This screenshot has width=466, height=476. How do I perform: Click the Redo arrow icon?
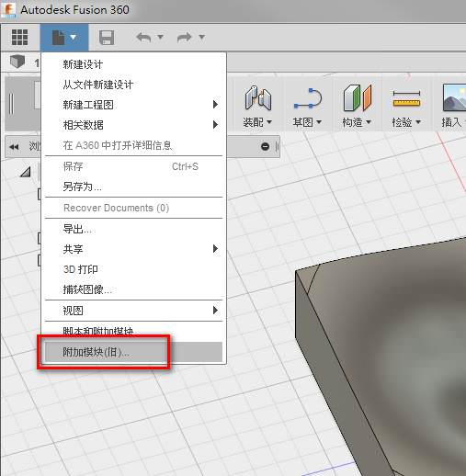pyautogui.click(x=185, y=38)
